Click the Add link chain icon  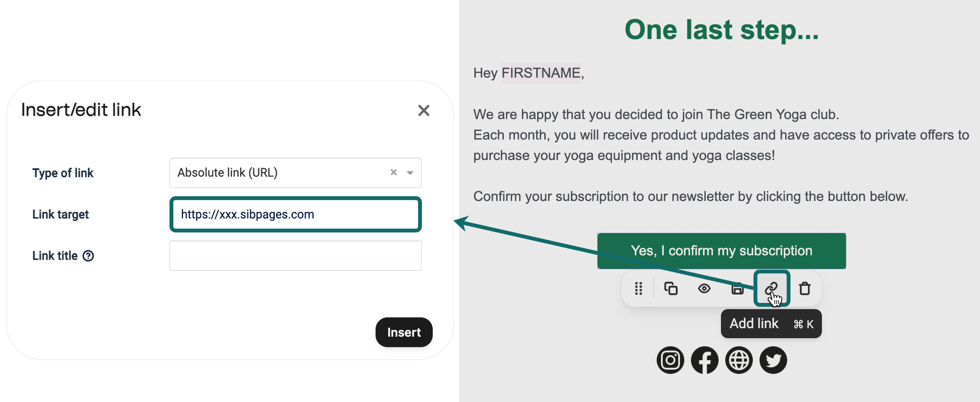[771, 288]
